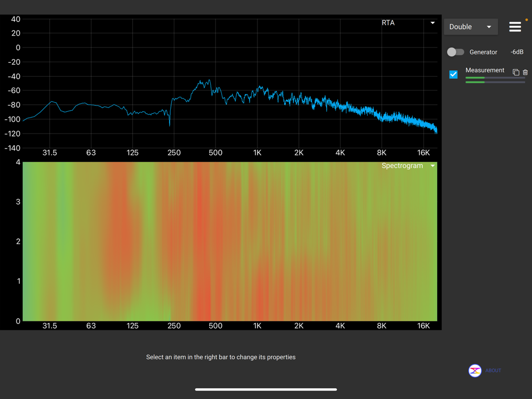Click the sharp RTA dip near 250 Hz

[170, 125]
